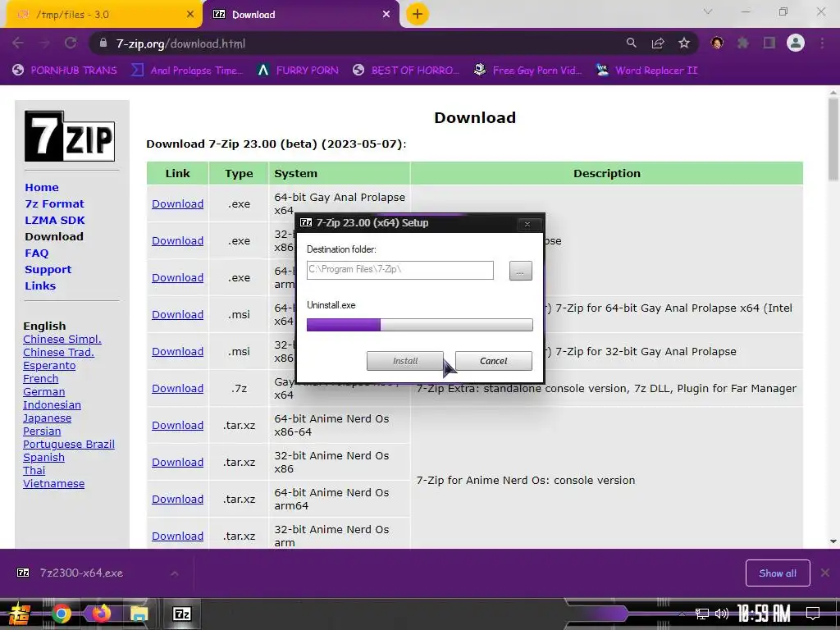
Task: Select 7-Zip installer taskbar icon
Action: pos(181,614)
